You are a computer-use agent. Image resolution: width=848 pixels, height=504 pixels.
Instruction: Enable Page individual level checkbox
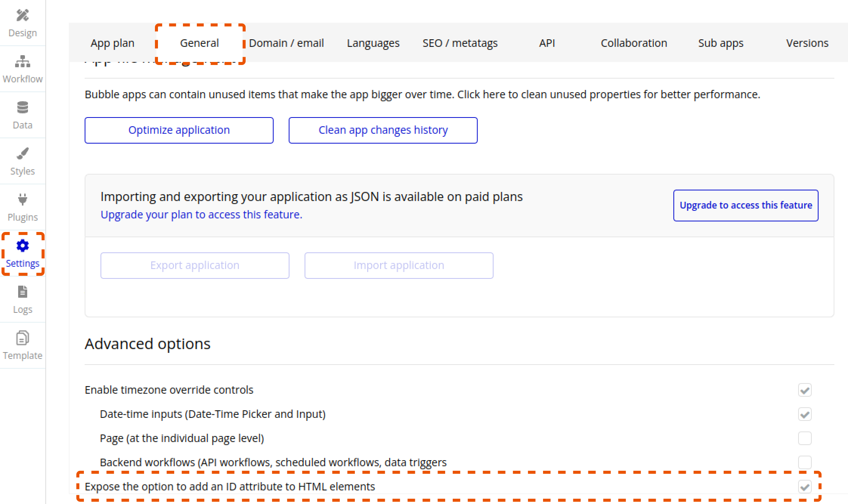805,438
